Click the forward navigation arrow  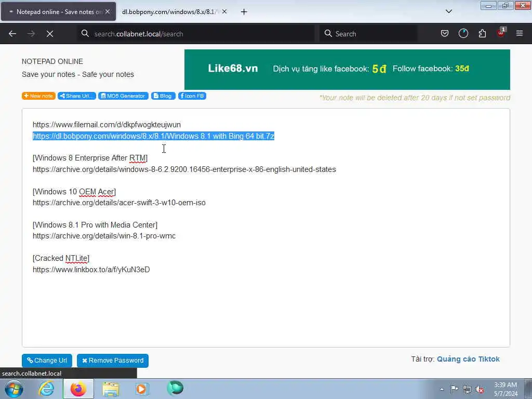point(31,34)
